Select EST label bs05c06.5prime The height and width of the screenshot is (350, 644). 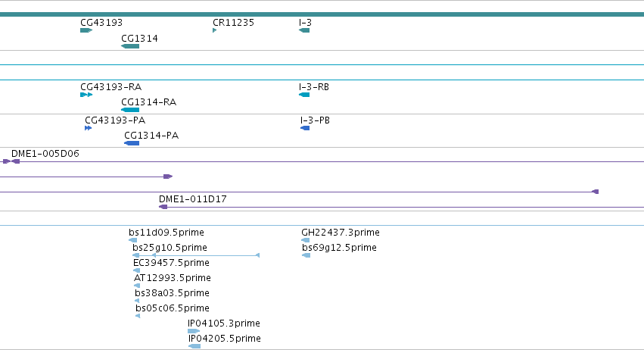(173, 308)
